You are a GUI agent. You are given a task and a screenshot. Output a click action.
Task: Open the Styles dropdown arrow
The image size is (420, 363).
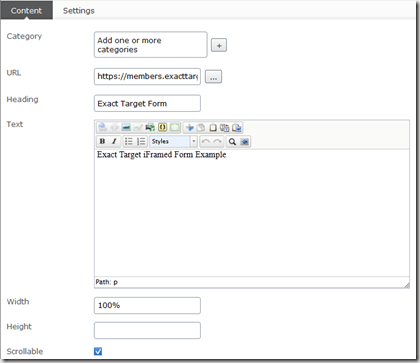[194, 141]
